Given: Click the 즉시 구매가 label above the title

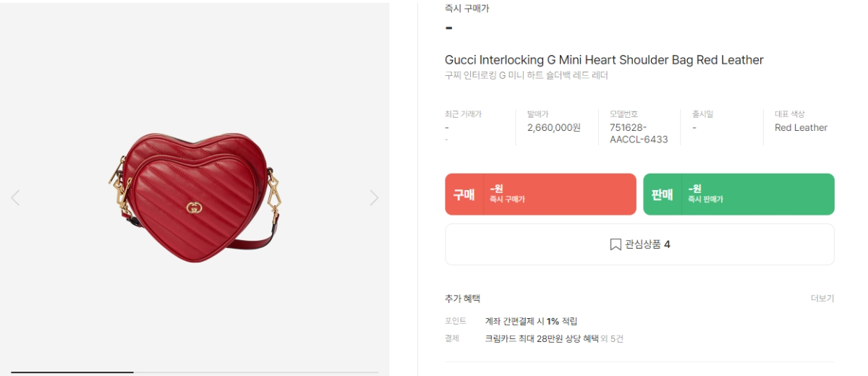Looking at the screenshot, I should coord(467,9).
